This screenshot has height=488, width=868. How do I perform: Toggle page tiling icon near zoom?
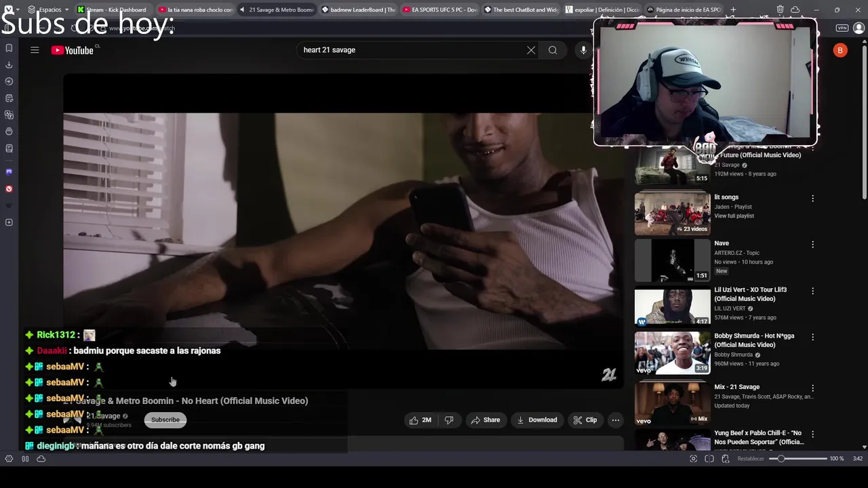tap(709, 459)
